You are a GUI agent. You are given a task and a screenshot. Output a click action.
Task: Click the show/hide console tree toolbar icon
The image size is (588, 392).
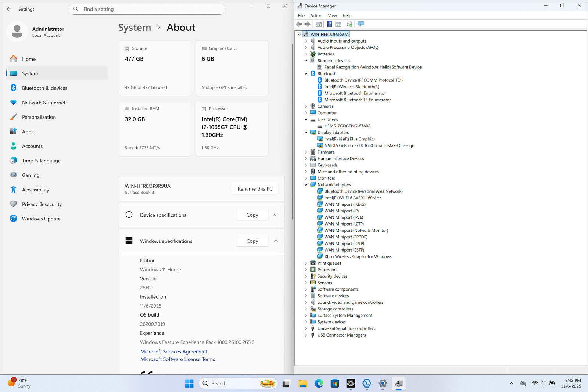pos(319,24)
